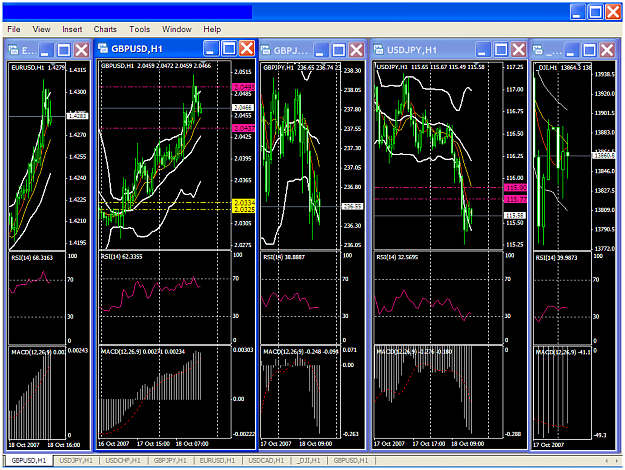Maximize the EURUSD chart window

pos(64,50)
